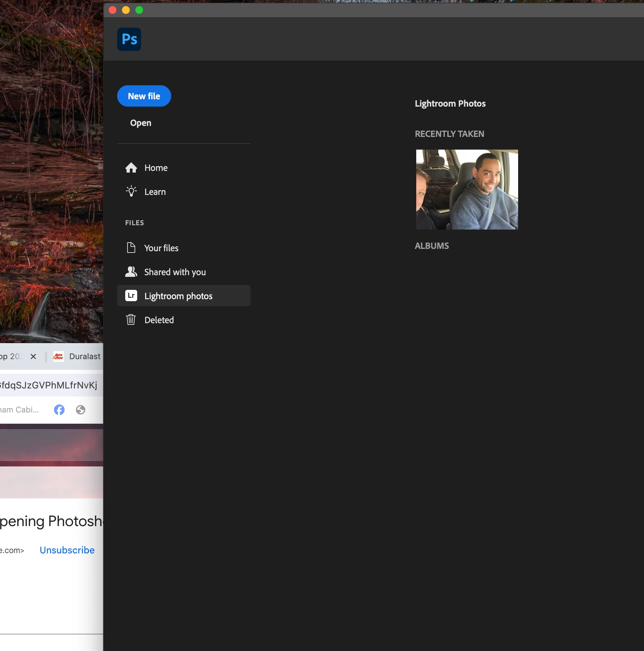
Task: Click the Lightroom Lr icon
Action: tap(131, 296)
